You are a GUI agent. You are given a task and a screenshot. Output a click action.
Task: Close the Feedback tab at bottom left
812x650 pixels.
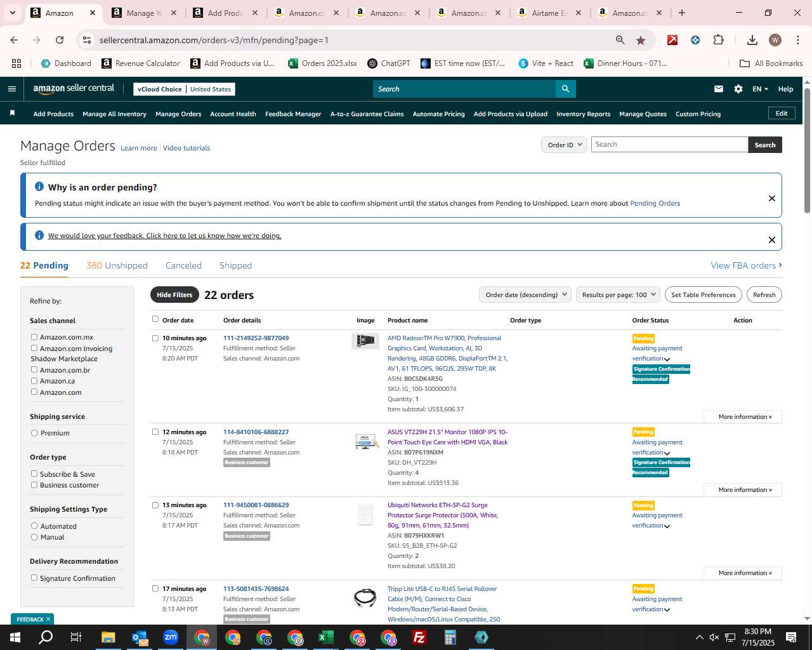[48, 619]
